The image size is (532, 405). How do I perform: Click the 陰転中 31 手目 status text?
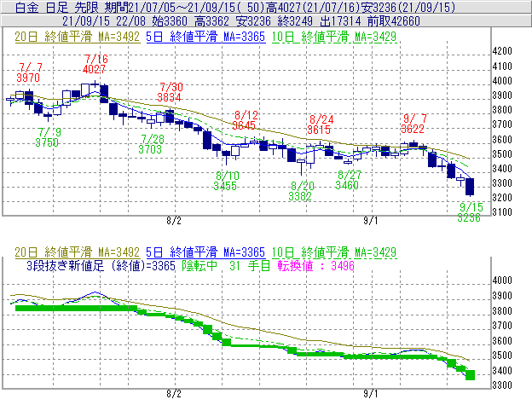(226, 265)
